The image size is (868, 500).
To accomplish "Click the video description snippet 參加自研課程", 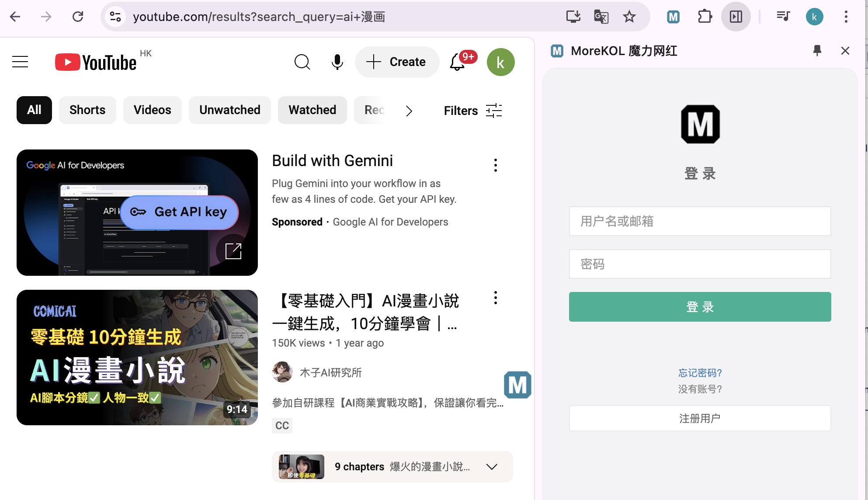I will (x=388, y=403).
